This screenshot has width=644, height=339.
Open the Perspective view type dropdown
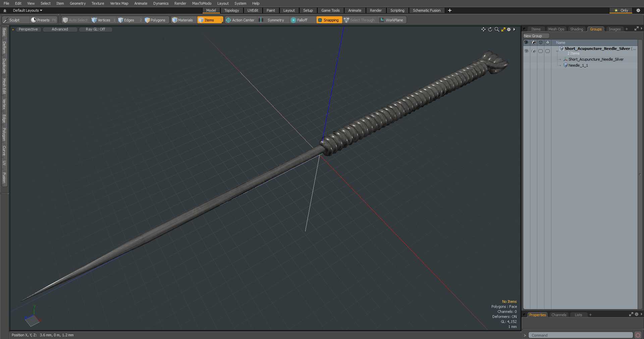click(x=29, y=29)
